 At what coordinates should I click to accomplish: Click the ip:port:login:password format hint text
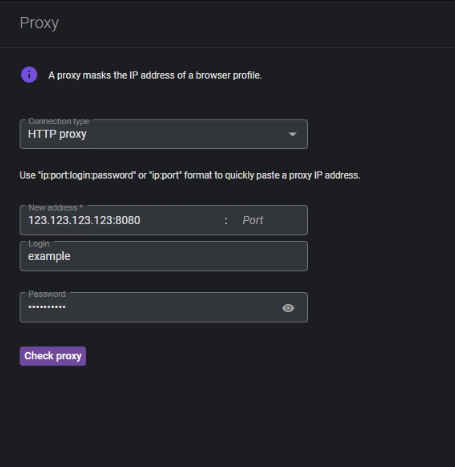pos(190,175)
